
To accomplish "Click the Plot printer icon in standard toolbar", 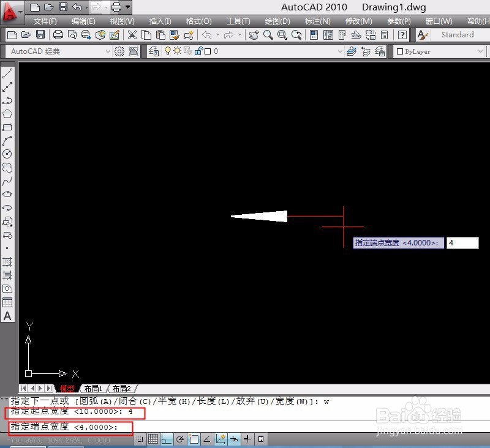I will [58, 35].
